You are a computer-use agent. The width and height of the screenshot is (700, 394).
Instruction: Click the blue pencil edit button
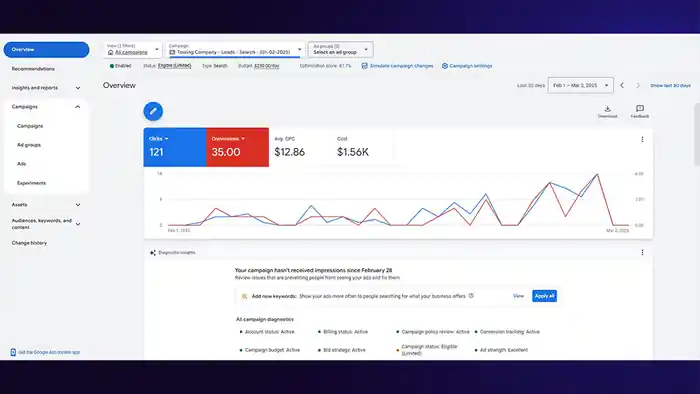point(153,111)
